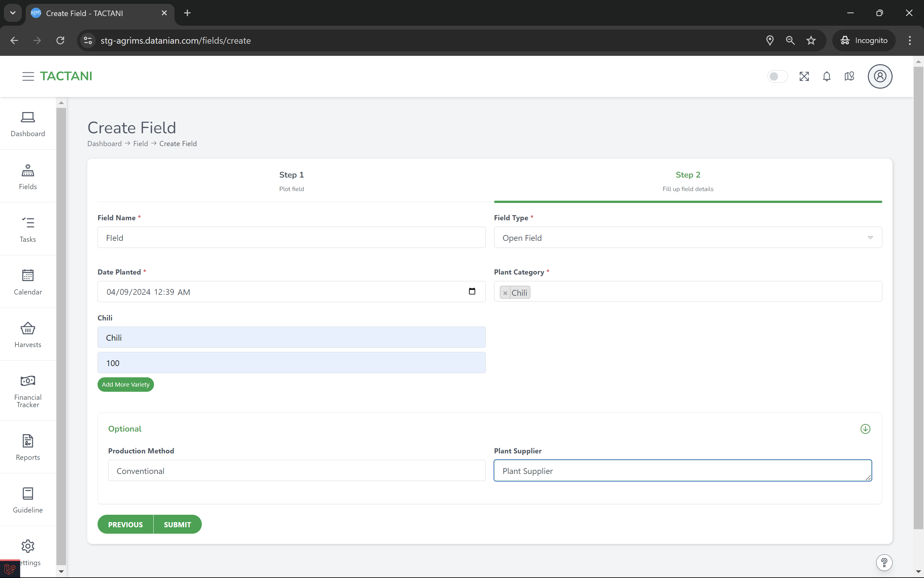
Task: Open a new browser tab with plus
Action: (187, 13)
